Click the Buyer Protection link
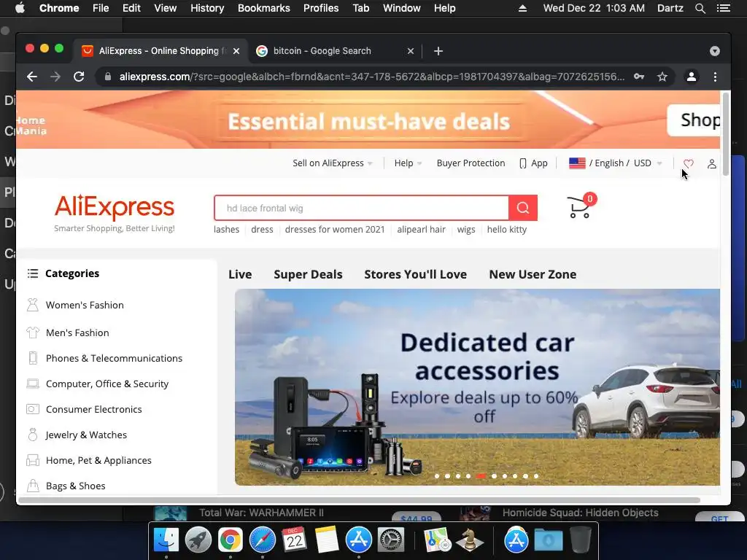The image size is (747, 560). (x=471, y=163)
